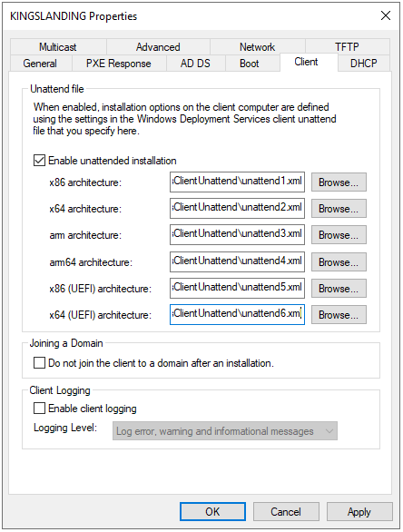This screenshot has height=532, width=403.
Task: Click the arm64 architecture path field
Action: 237,261
